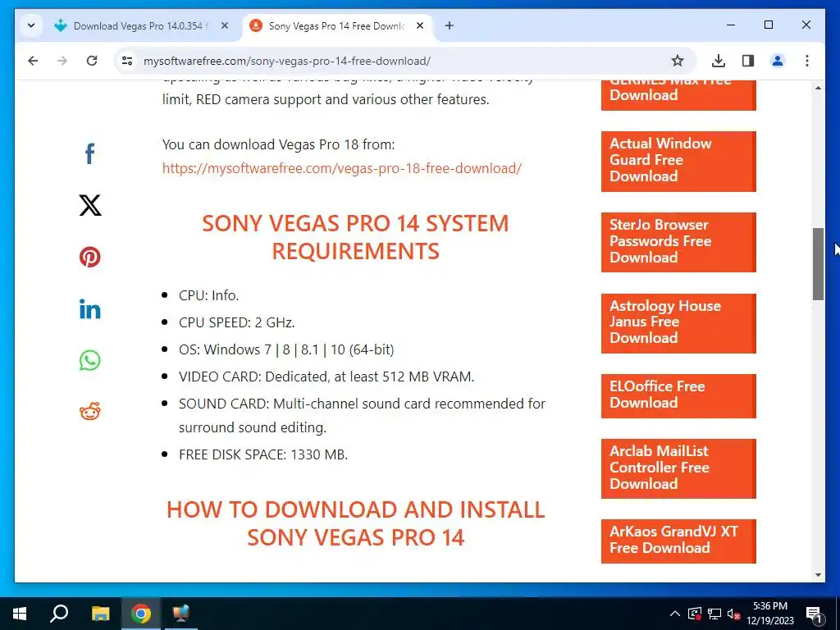Click the text 'CPU SPEED: 2 GHz.'
The image size is (840, 630).
[237, 322]
